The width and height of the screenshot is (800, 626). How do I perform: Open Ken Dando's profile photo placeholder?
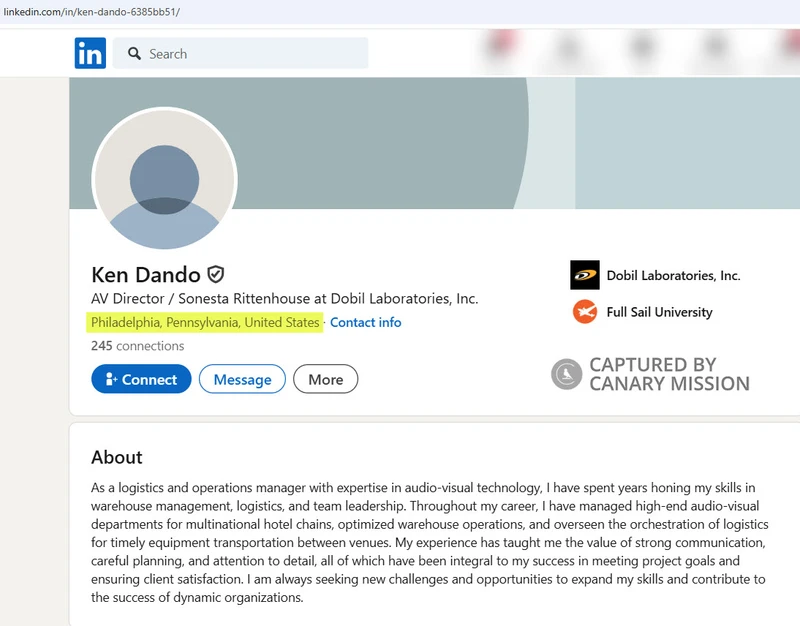[x=164, y=179]
